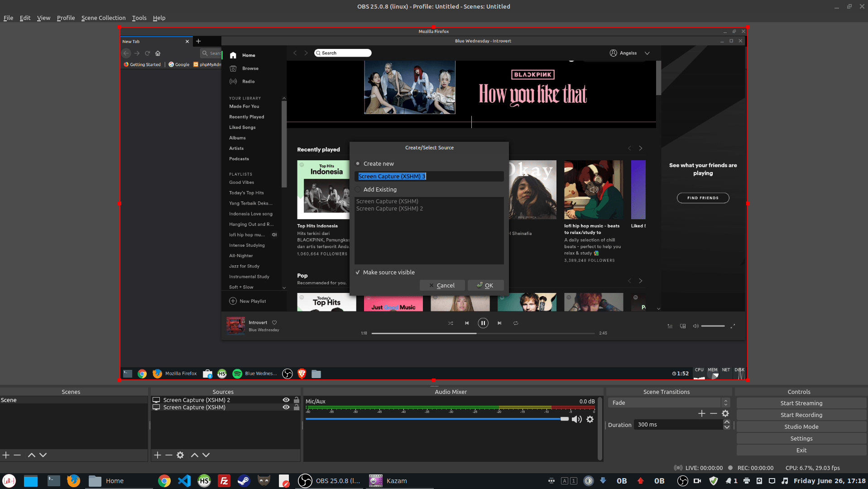This screenshot has width=868, height=489.
Task: Click the video camera tray icon
Action: point(697,481)
